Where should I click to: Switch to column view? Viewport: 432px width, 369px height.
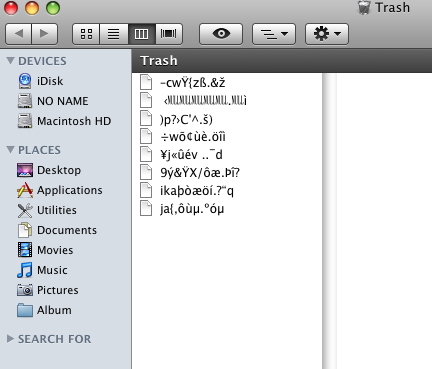click(x=142, y=34)
